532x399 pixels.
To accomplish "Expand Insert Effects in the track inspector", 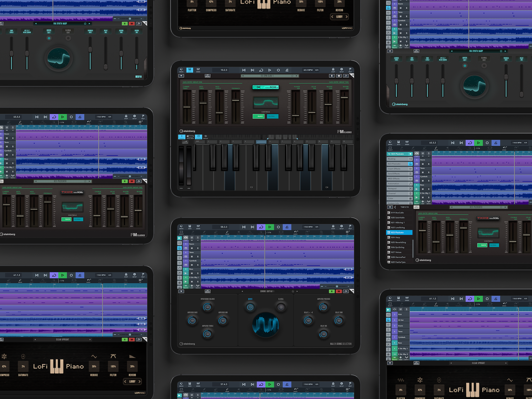I will [x=400, y=169].
